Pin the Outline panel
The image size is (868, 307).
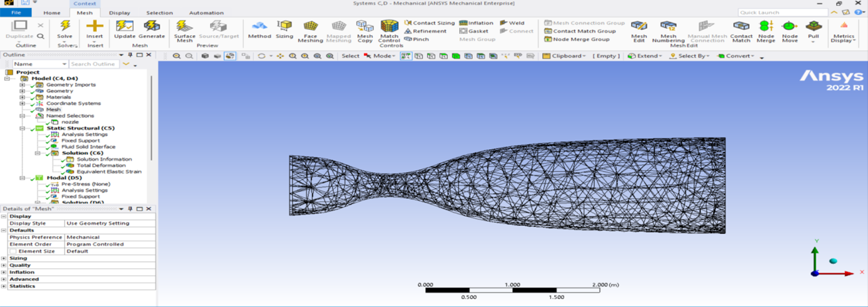coord(130,55)
